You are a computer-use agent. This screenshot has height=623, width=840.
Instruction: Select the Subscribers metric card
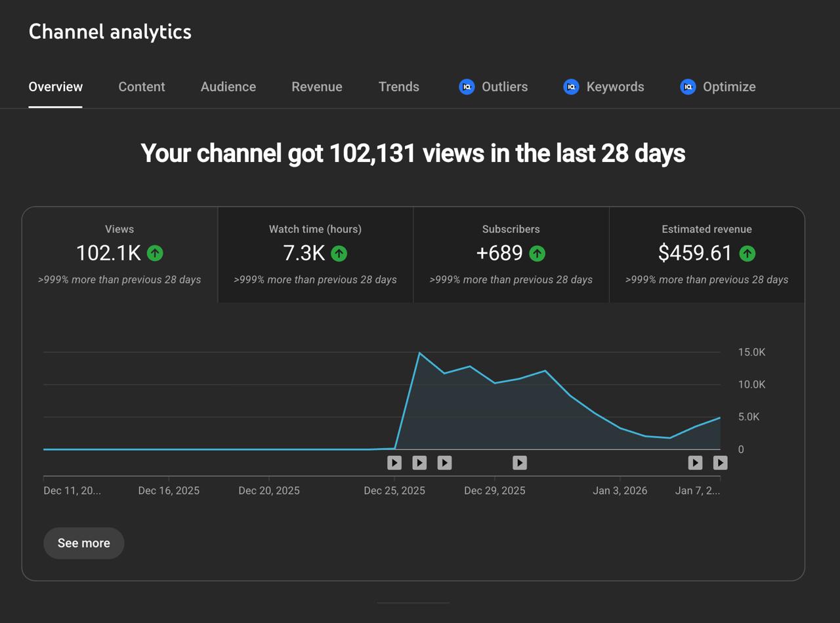(x=511, y=255)
